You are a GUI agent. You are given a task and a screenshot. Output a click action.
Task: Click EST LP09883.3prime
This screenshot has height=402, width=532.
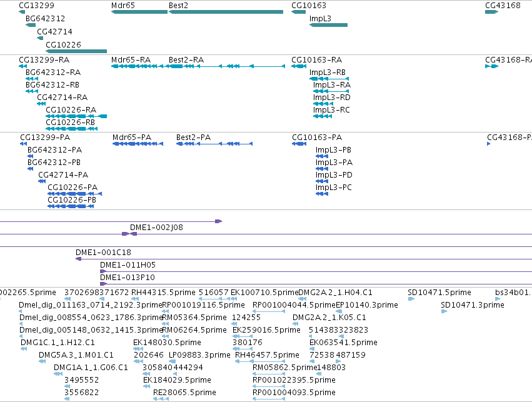pos(172,361)
